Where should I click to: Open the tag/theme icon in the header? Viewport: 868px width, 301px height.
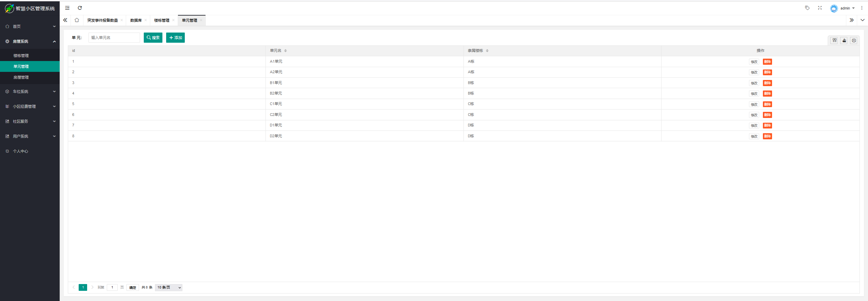pos(807,8)
